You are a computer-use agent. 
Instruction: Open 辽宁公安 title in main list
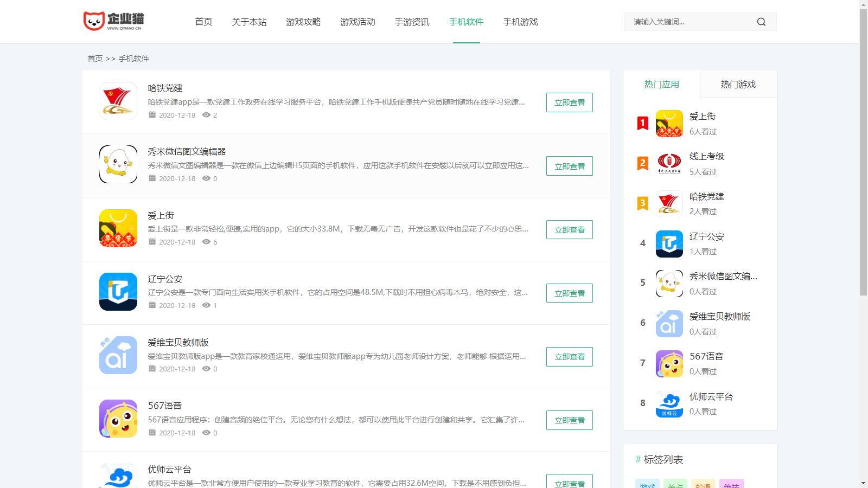tap(165, 279)
